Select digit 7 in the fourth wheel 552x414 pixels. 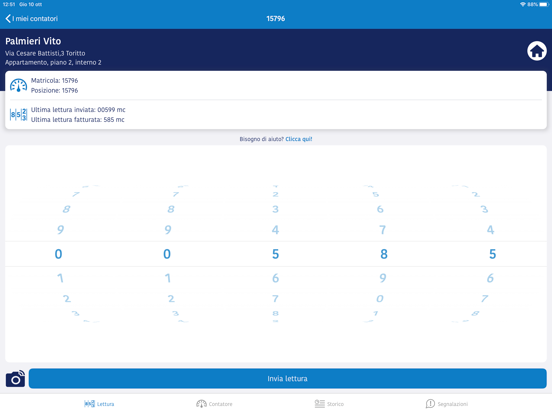click(383, 230)
